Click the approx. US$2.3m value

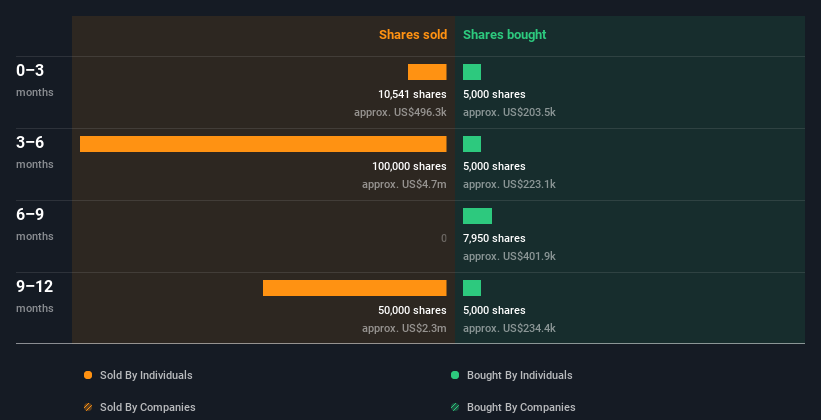pos(404,328)
